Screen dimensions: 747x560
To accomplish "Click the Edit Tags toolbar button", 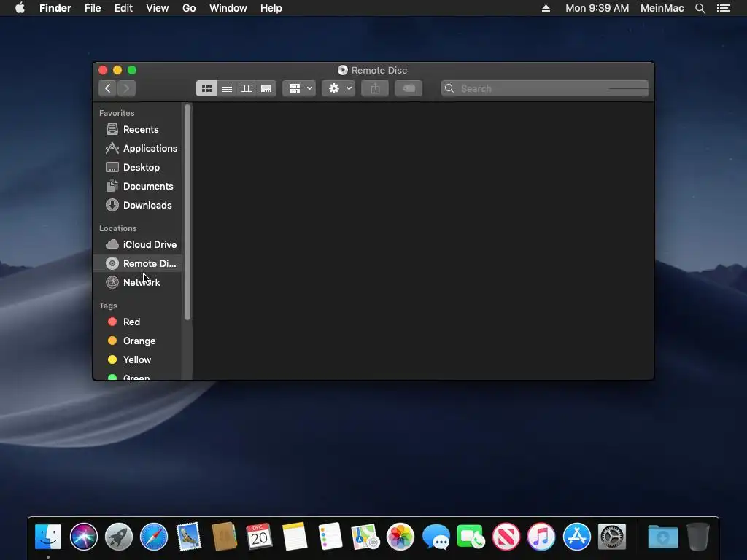I will 409,88.
